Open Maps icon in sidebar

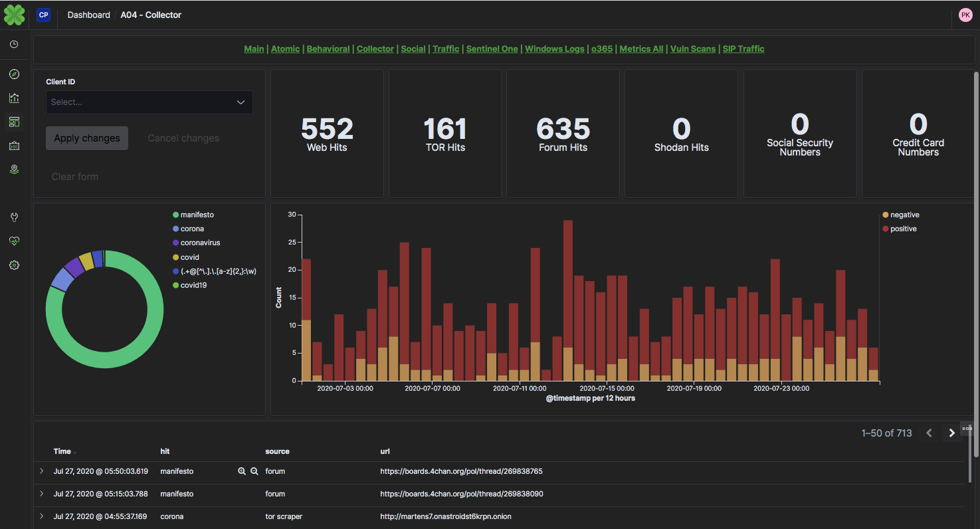tap(14, 169)
